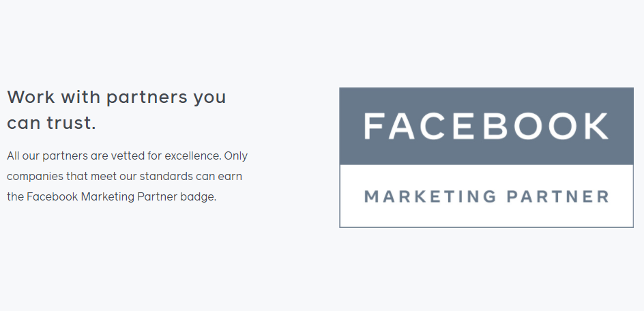Click the Facebook Marketing Partner badge image
This screenshot has height=311, width=644.
click(x=486, y=158)
